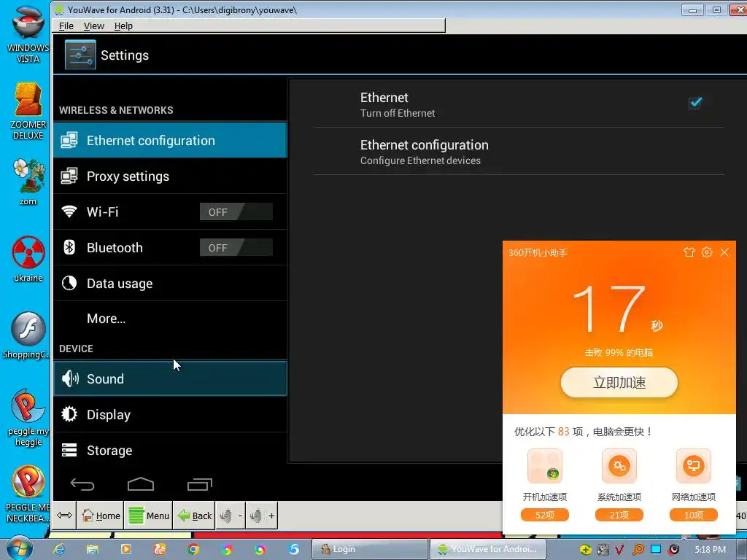This screenshot has height=560, width=747.
Task: Open media player icon on taskbar
Action: (125, 549)
